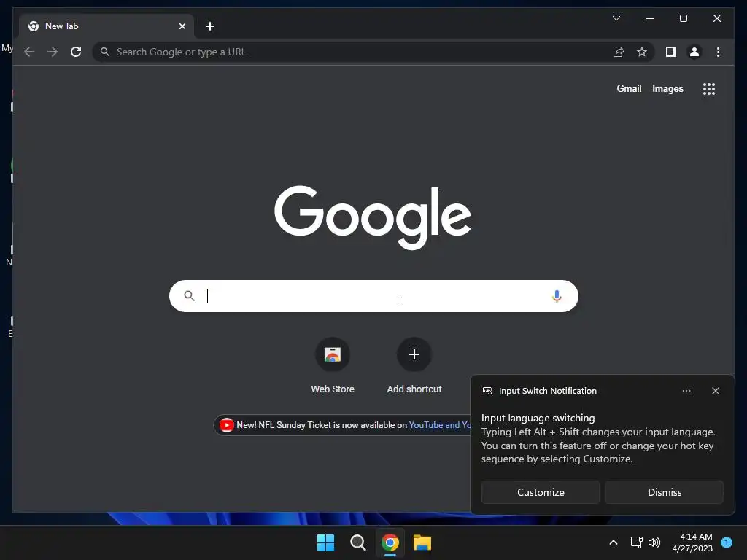Click Customize in the input notification

click(541, 492)
